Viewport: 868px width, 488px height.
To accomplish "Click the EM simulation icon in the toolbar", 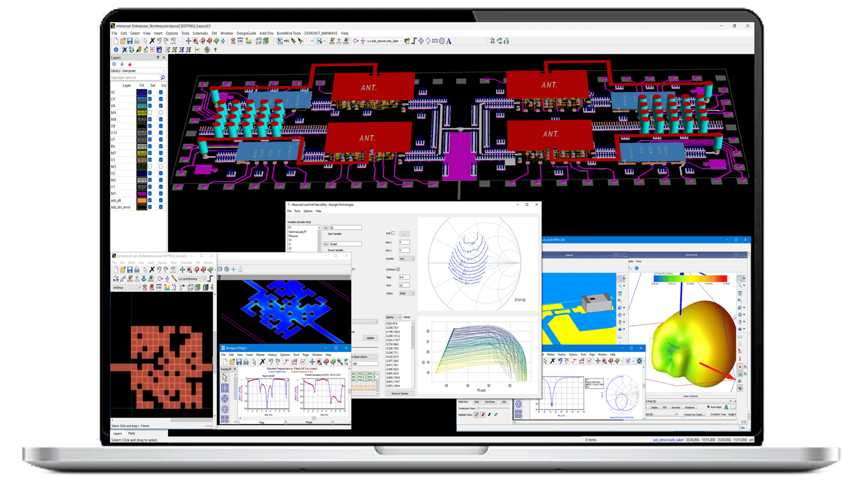I will point(240,41).
